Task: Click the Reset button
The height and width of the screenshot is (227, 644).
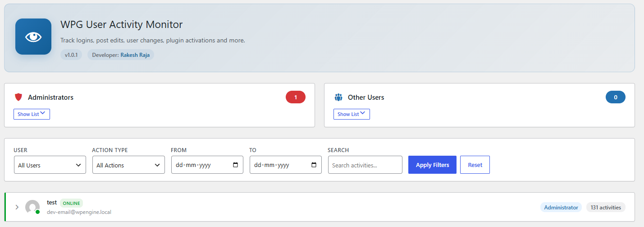Action: (475, 165)
